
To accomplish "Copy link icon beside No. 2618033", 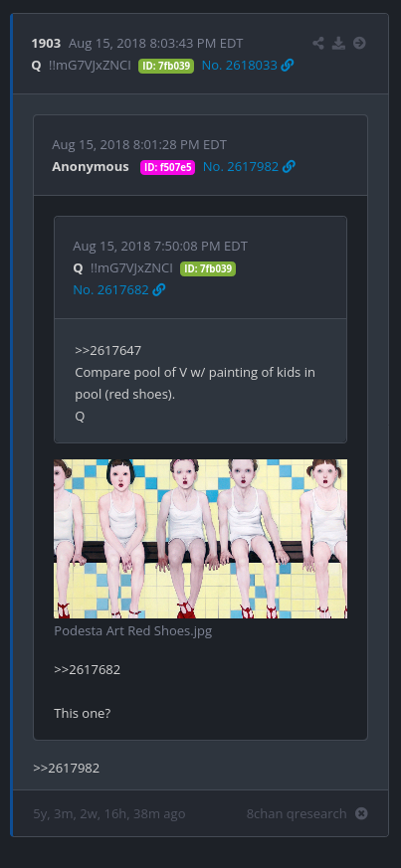I will coord(288,66).
